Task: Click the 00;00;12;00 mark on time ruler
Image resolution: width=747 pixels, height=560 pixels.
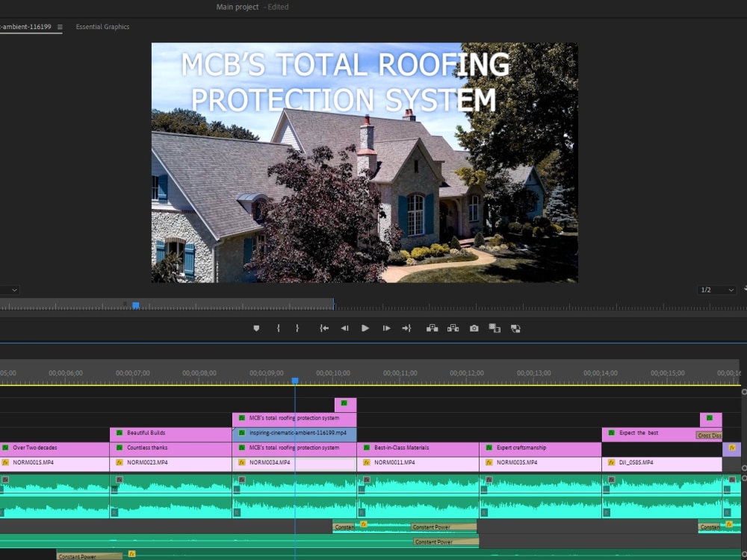Action: [x=467, y=373]
